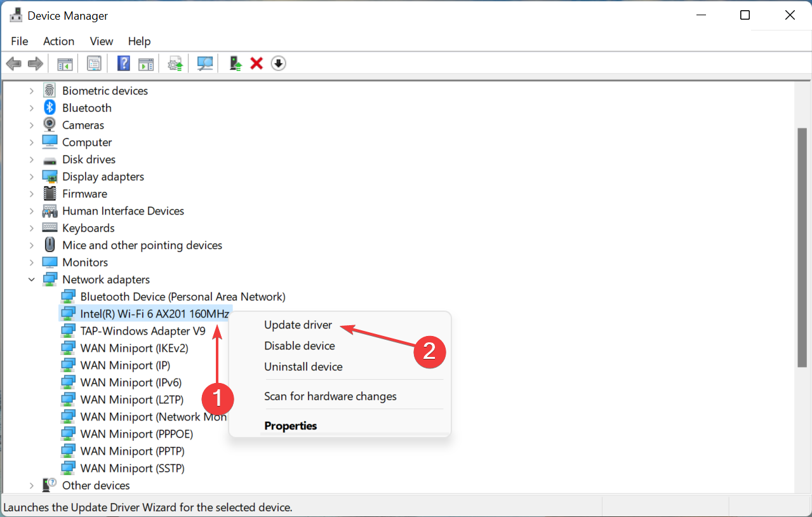Expand the Computer node
This screenshot has height=517, width=812.
point(32,142)
